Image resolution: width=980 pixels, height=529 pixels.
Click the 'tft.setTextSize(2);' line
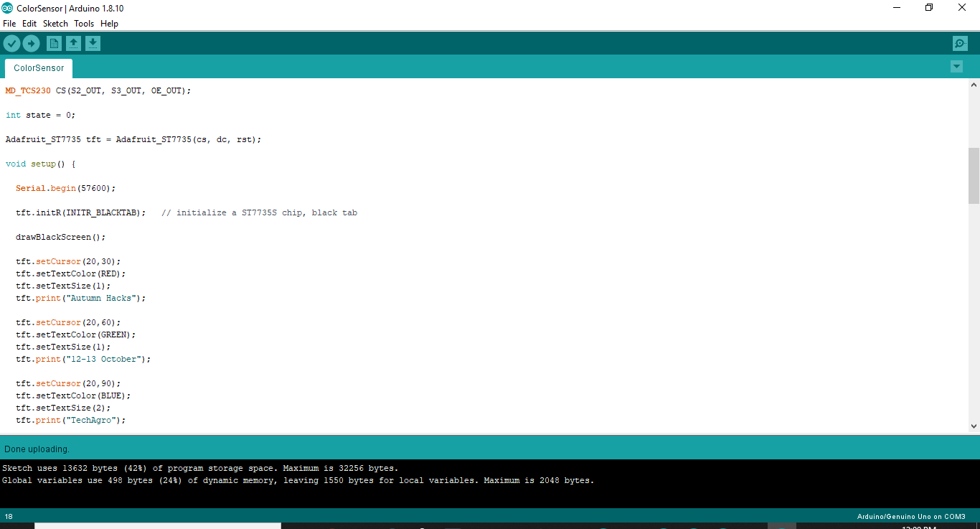tap(63, 408)
